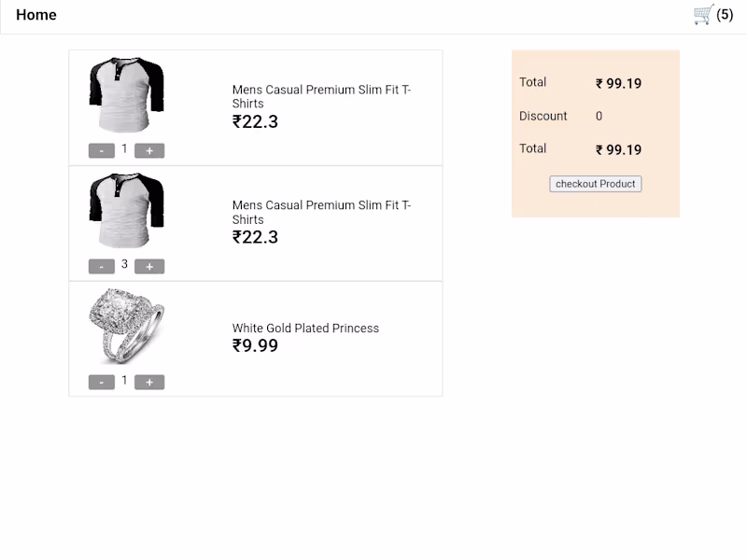The height and width of the screenshot is (560, 747).
Task: Increase quantity of the Princess ring
Action: (149, 381)
